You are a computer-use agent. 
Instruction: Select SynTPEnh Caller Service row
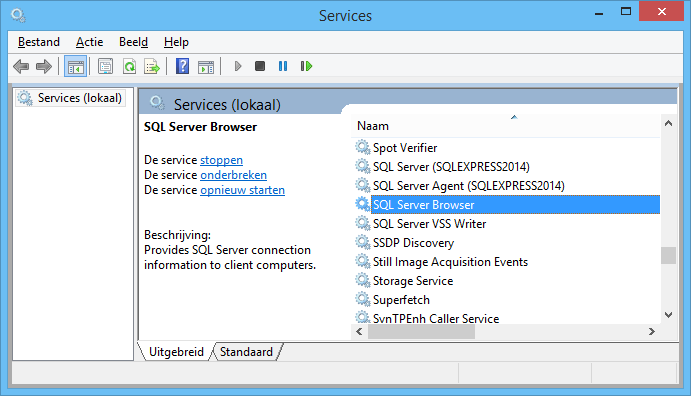506,317
